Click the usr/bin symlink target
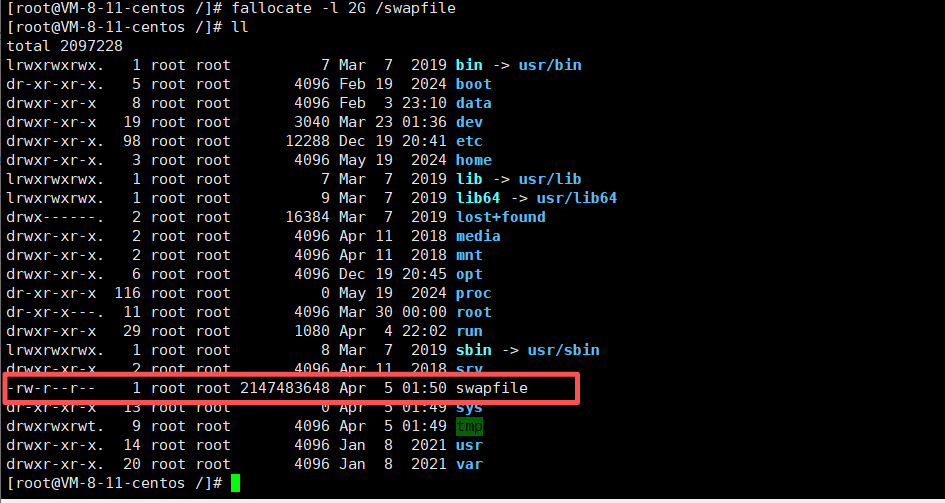 pos(549,65)
